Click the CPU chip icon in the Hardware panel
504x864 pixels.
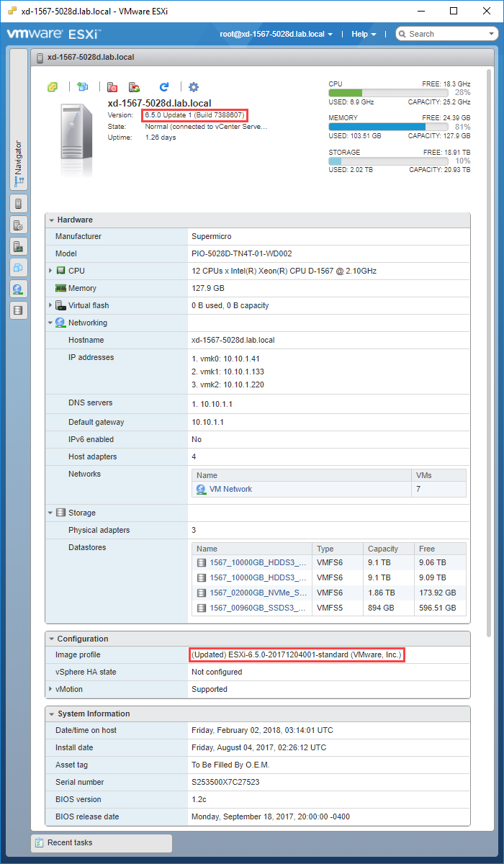[60, 271]
